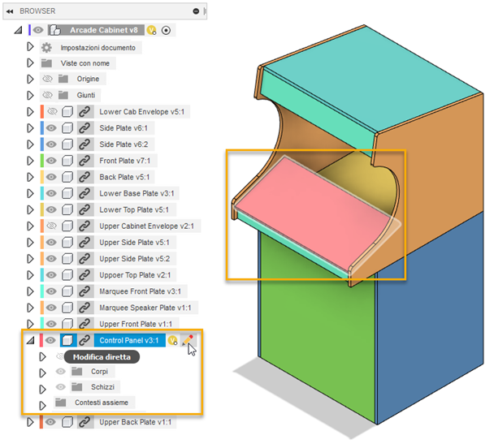Viewport: 494px width, 448px height.
Task: Hide Side Plate v6:1 with eye icon
Action: (x=52, y=128)
